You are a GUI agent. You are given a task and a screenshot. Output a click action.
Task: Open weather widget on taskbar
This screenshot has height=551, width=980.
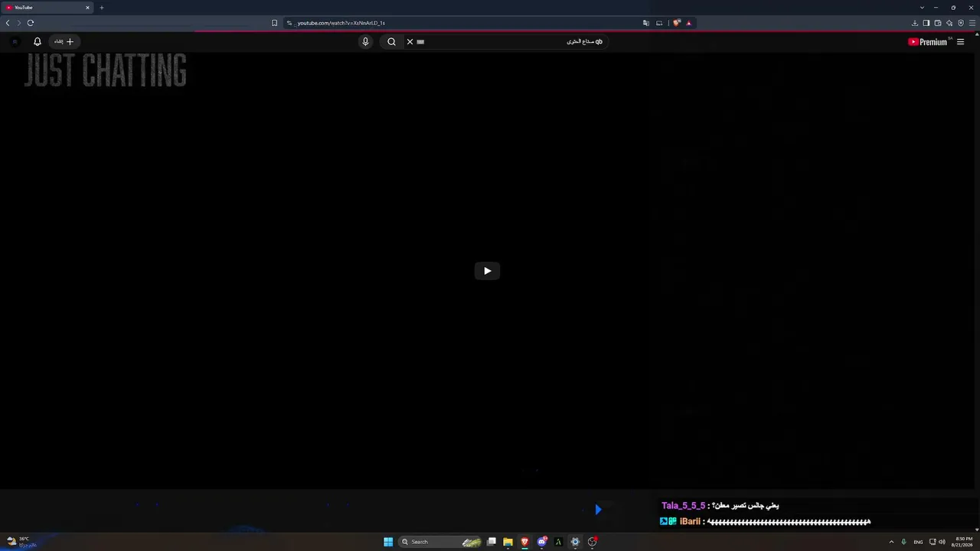pos(20,542)
